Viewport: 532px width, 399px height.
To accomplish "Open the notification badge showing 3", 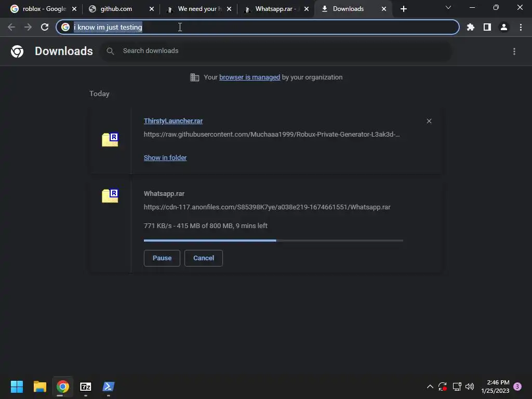I will pos(517,387).
